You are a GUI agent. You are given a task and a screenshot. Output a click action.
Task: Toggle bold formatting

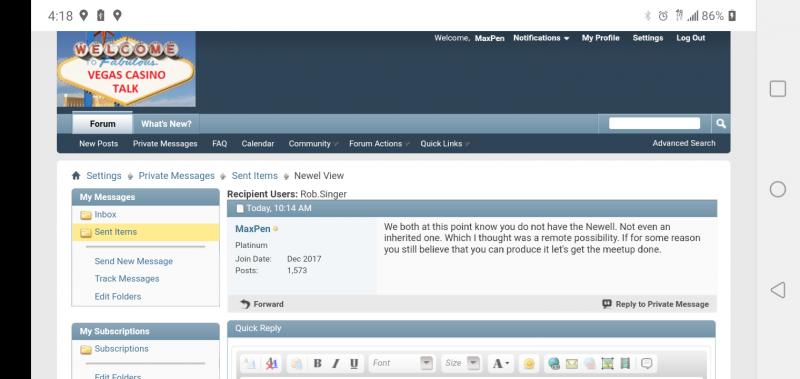[317, 363]
